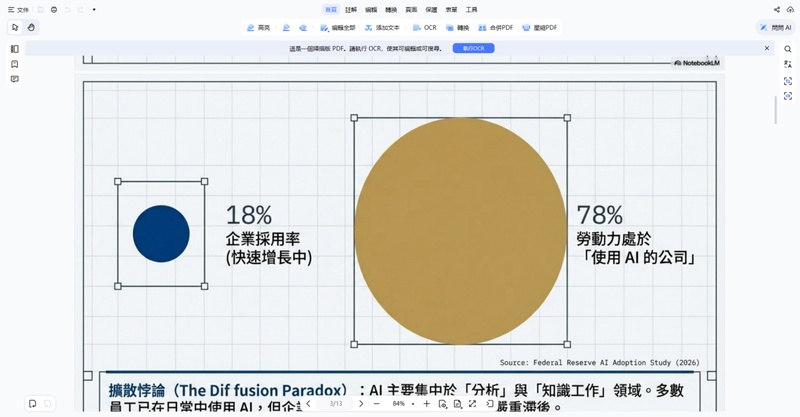
Task: Click the print icon in title bar
Action: pyautogui.click(x=54, y=10)
